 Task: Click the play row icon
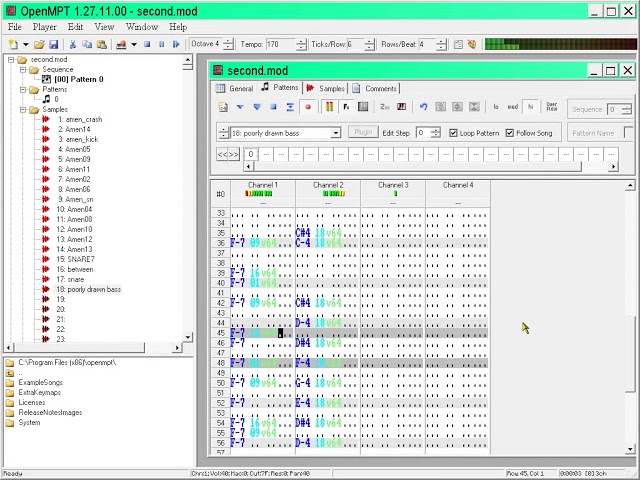click(x=290, y=107)
